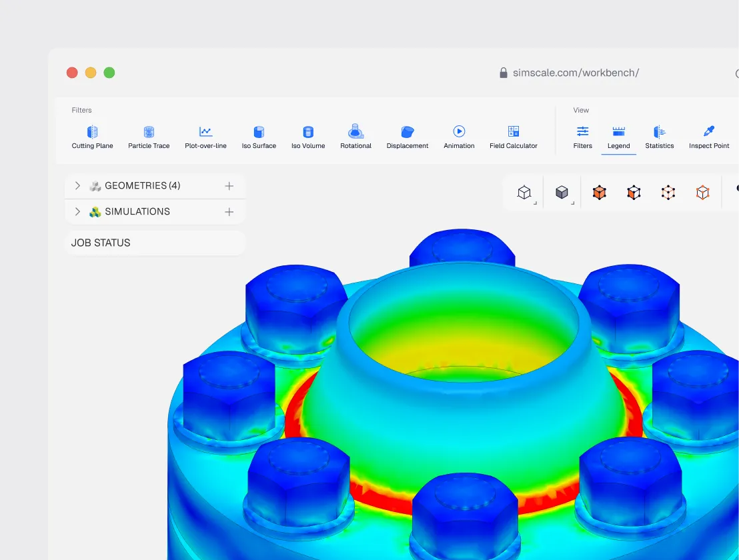Click the top center bolt on the 3D model
This screenshot has width=739, height=560.
(462, 246)
